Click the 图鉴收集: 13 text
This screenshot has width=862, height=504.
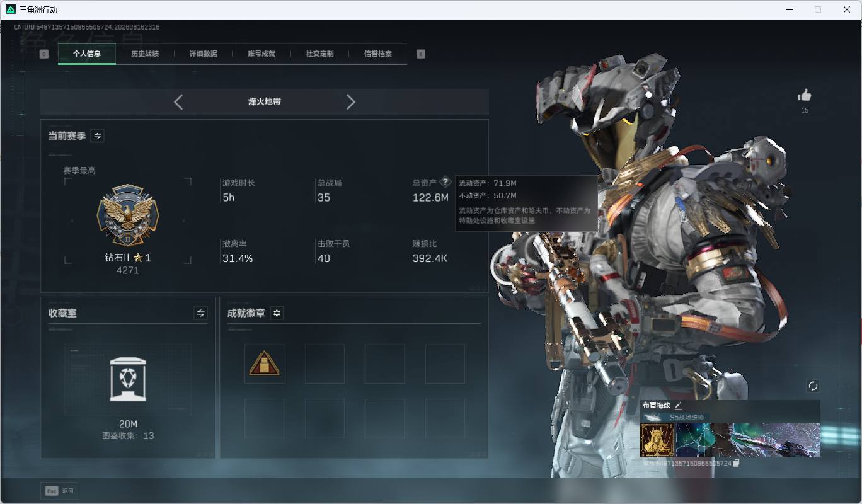128,436
